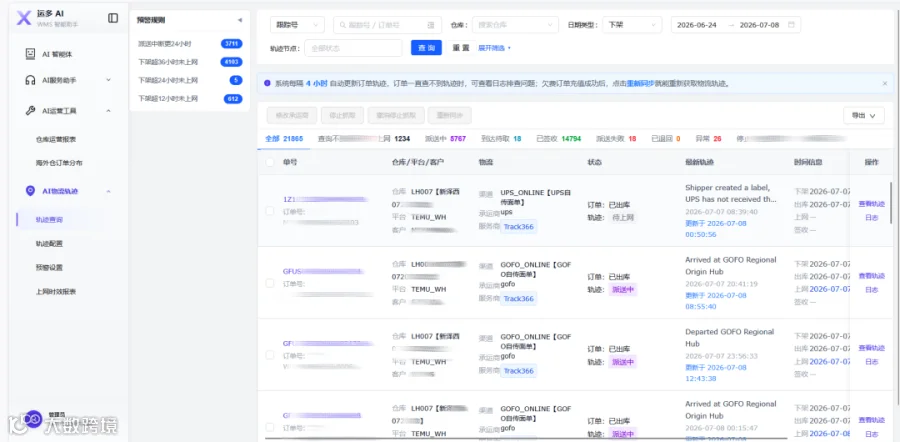This screenshot has height=442, width=900.
Task: Open the 仓库运营报表 sidebar item
Action: tap(56, 139)
